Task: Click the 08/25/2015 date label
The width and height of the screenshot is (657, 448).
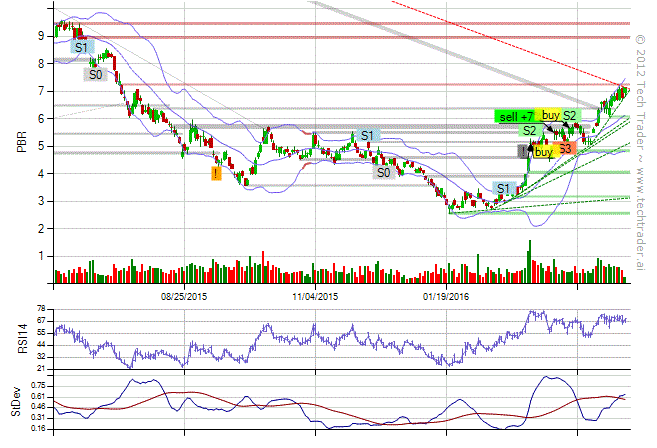Action: point(184,297)
